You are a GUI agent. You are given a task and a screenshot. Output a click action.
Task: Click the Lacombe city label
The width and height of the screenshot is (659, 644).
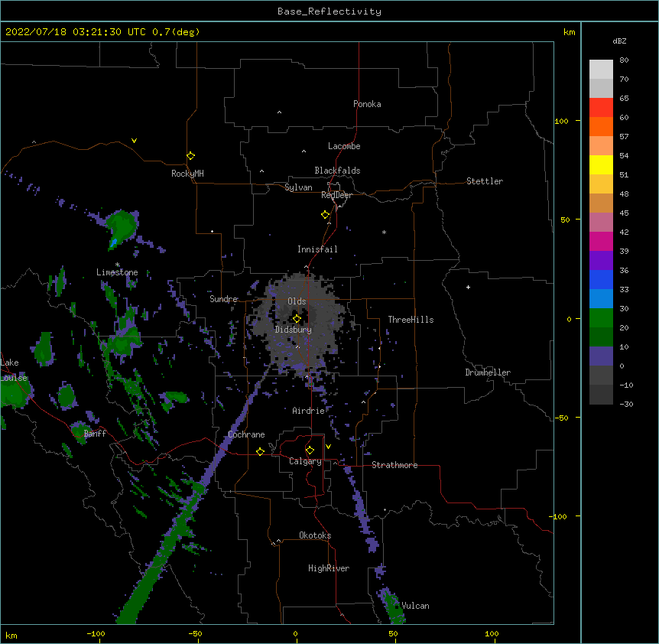tap(344, 146)
